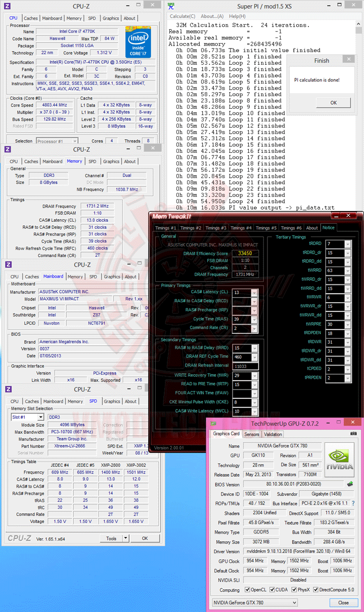Click the Super PI vertical scrollbar

coord(358,116)
